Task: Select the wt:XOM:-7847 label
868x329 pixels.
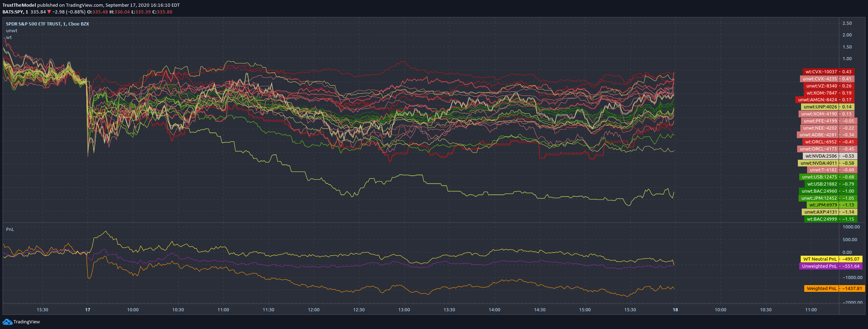Action: point(829,93)
